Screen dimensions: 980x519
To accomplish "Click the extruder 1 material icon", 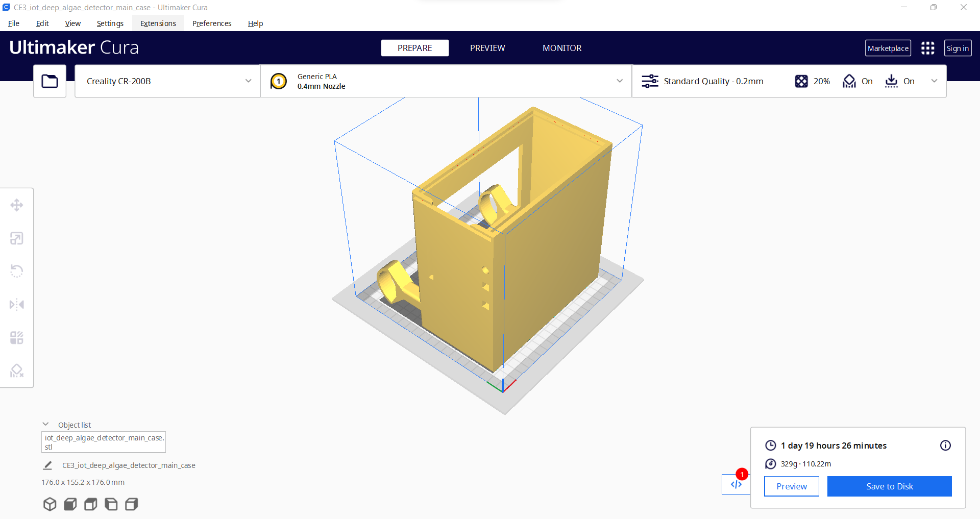I will coord(279,81).
